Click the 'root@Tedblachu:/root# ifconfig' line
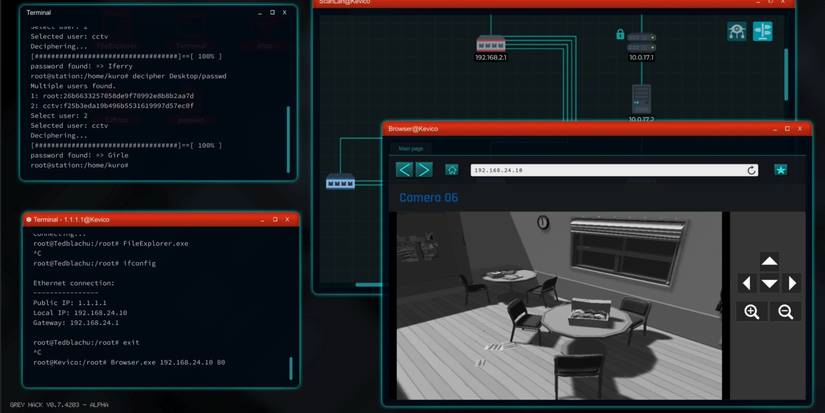The image size is (825, 413). click(94, 263)
